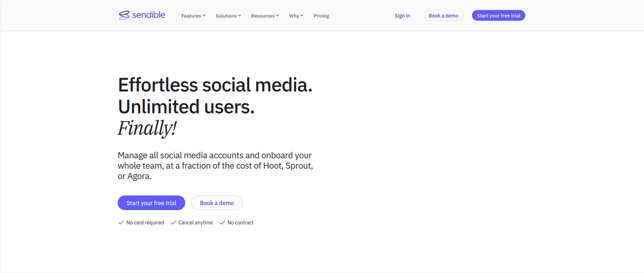Click Start your free trial below the tagline
Image resolution: width=644 pixels, height=273 pixels.
pos(151,203)
